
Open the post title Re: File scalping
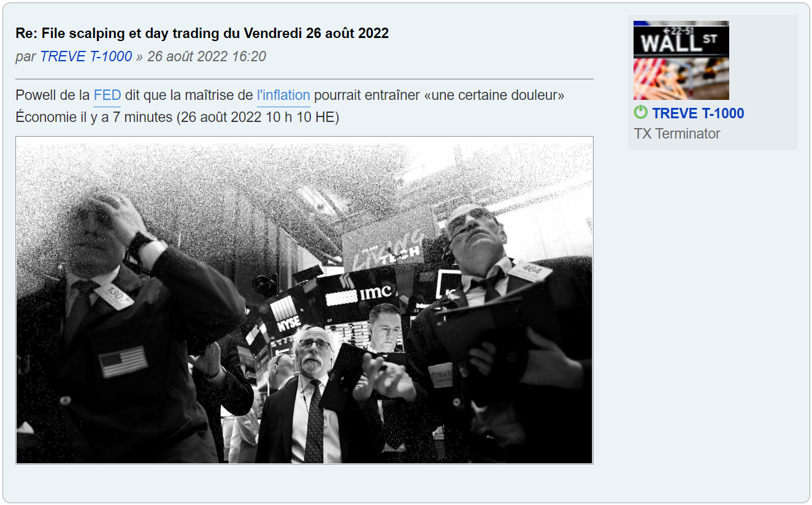point(202,33)
